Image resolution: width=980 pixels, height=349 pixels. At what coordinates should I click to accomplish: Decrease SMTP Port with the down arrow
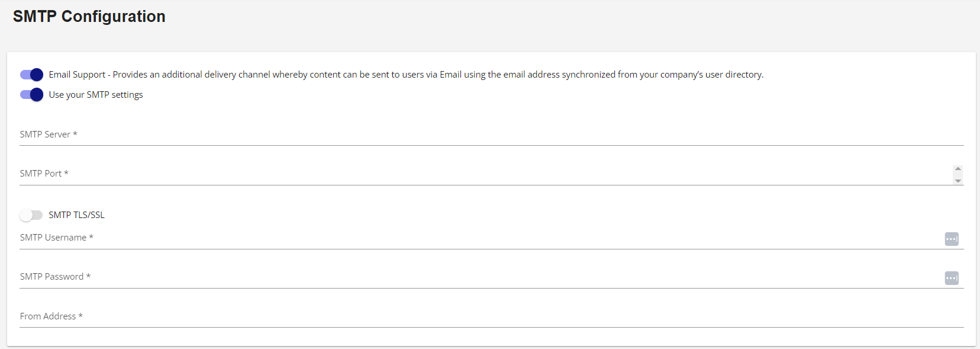(x=958, y=181)
